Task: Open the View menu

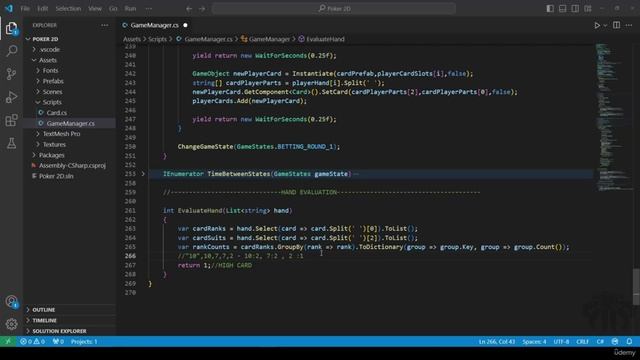Action: (95, 9)
